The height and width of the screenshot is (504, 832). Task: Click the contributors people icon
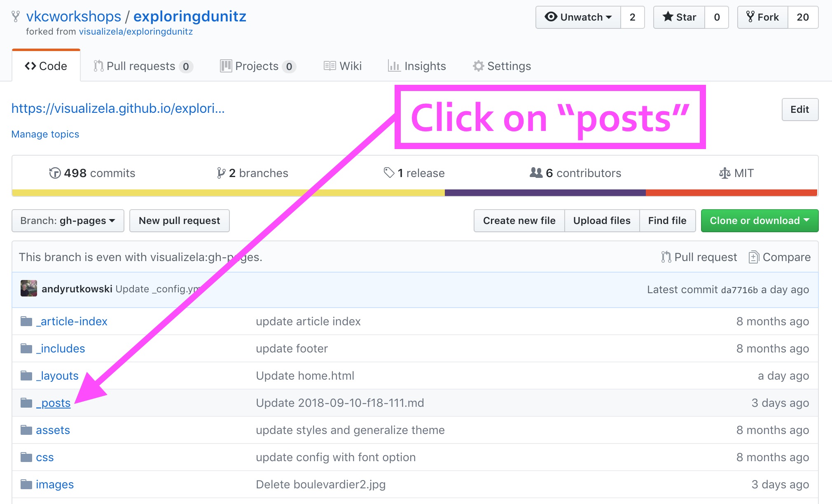pyautogui.click(x=536, y=173)
